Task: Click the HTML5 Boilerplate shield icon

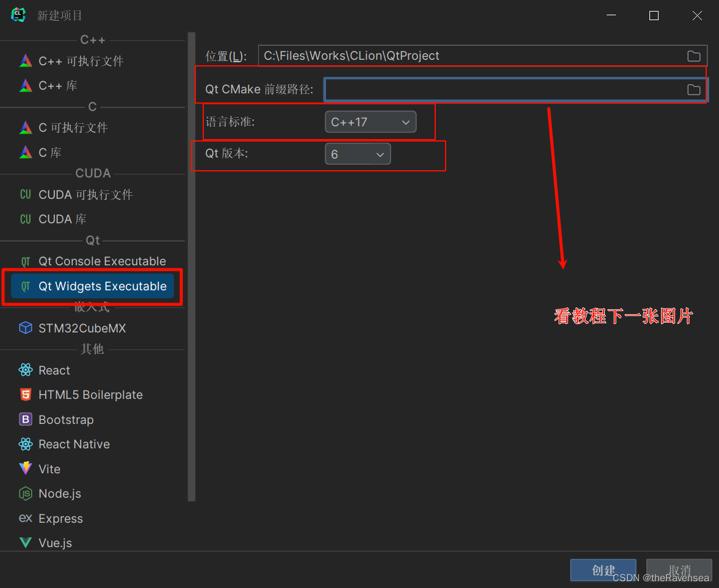Action: pos(26,395)
